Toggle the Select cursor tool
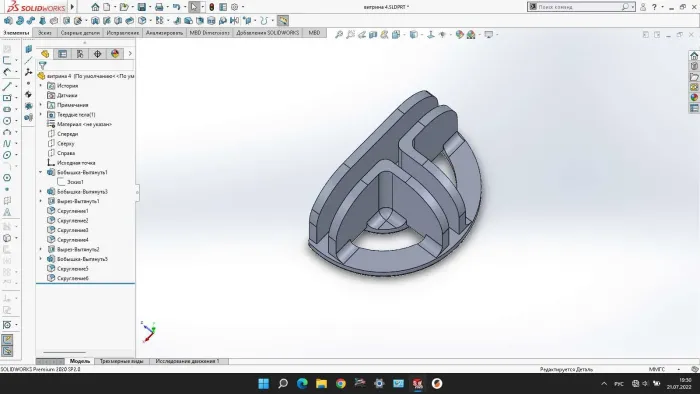Image resolution: width=700 pixels, height=394 pixels. pyautogui.click(x=194, y=7)
